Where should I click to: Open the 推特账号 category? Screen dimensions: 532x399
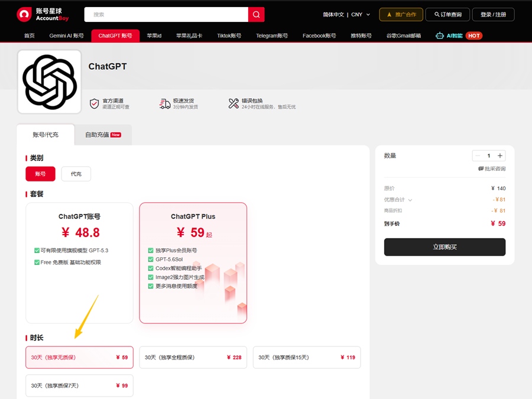tap(361, 35)
